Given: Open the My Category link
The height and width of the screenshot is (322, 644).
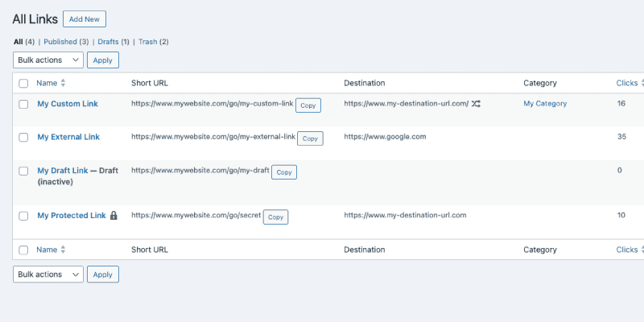Looking at the screenshot, I should (545, 104).
